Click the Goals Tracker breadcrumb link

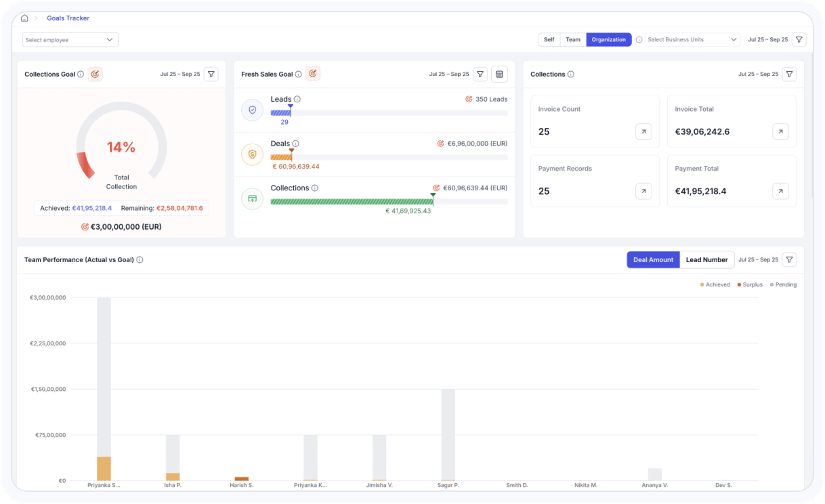(x=68, y=18)
